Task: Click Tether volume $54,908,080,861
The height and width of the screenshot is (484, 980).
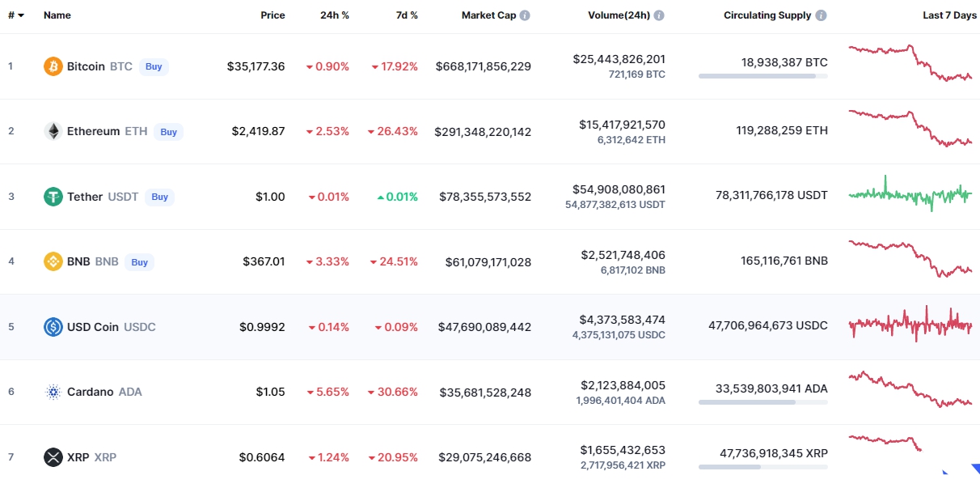Action: [619, 189]
